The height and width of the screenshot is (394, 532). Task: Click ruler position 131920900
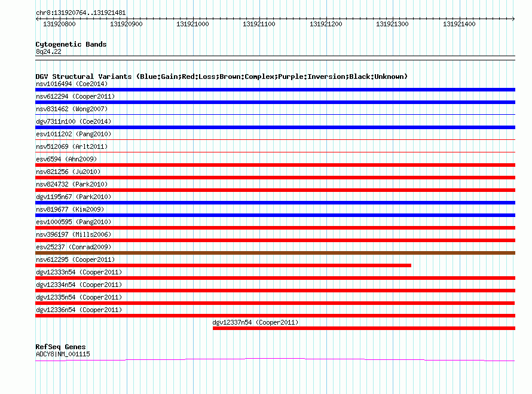tap(126, 24)
